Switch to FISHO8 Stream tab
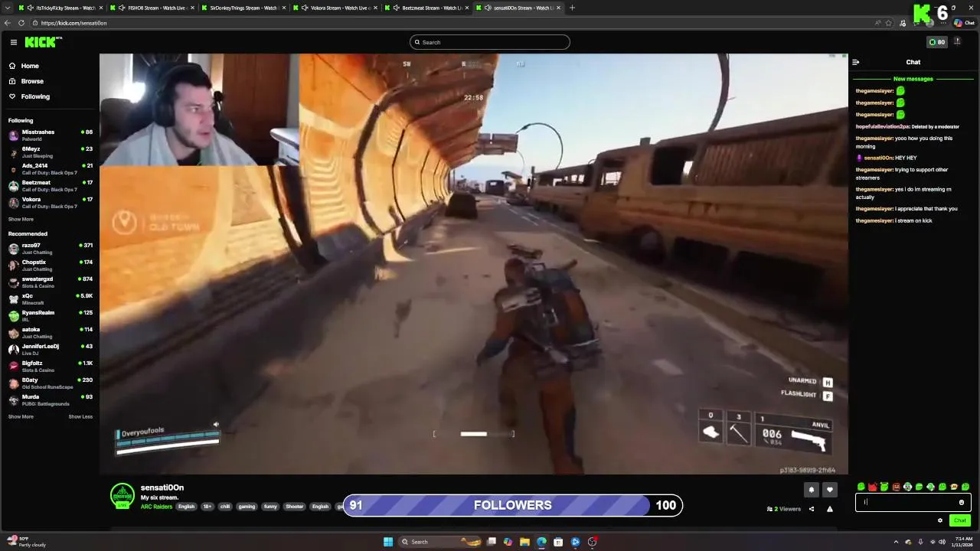This screenshot has height=551, width=980. [x=152, y=8]
